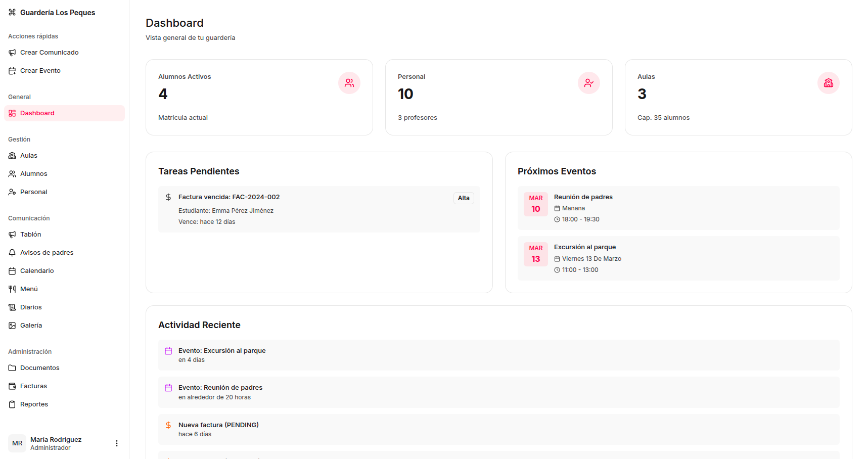The height and width of the screenshot is (459, 868).
Task: Click Guardería Los Peques at the top
Action: coord(57,12)
